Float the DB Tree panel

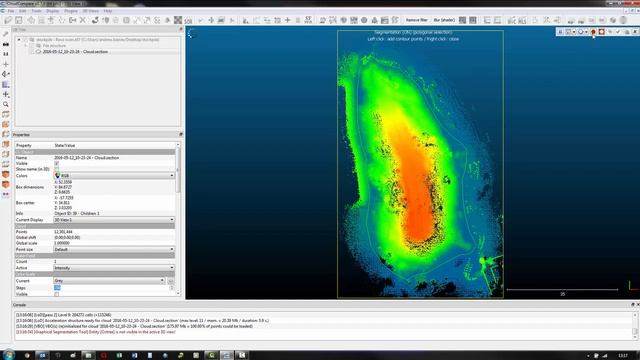[181, 29]
